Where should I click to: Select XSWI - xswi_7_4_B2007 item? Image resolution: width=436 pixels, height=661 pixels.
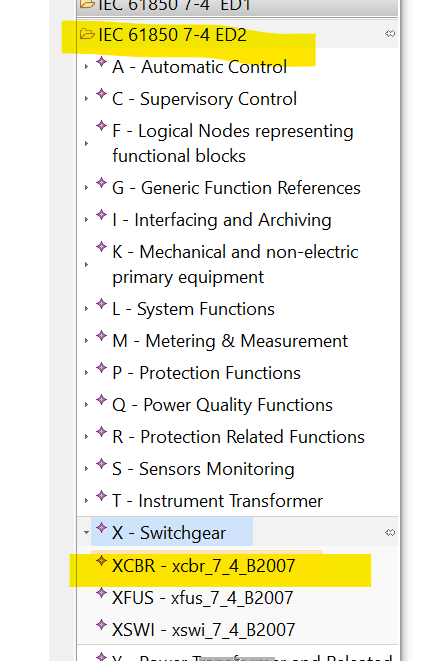tap(204, 630)
